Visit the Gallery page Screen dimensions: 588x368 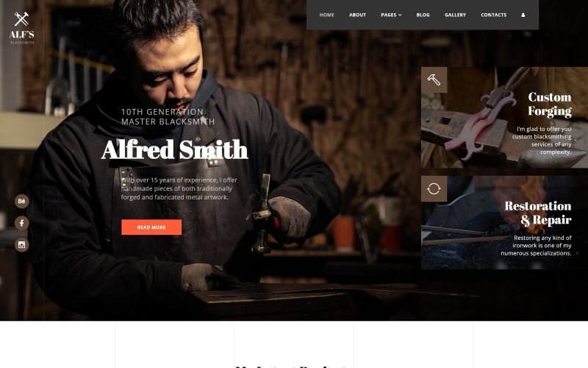(455, 15)
